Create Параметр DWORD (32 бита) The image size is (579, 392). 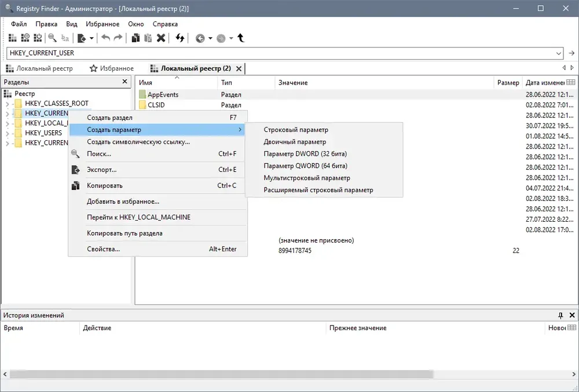[x=324, y=154]
